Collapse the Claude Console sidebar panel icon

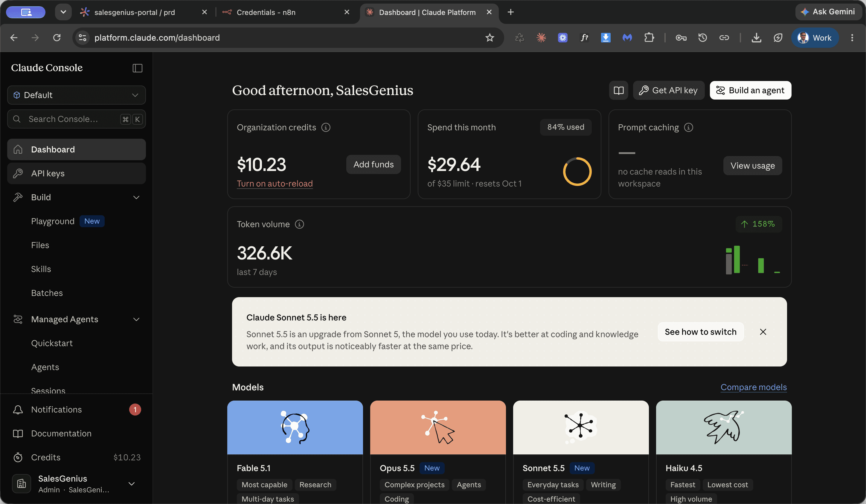click(138, 68)
